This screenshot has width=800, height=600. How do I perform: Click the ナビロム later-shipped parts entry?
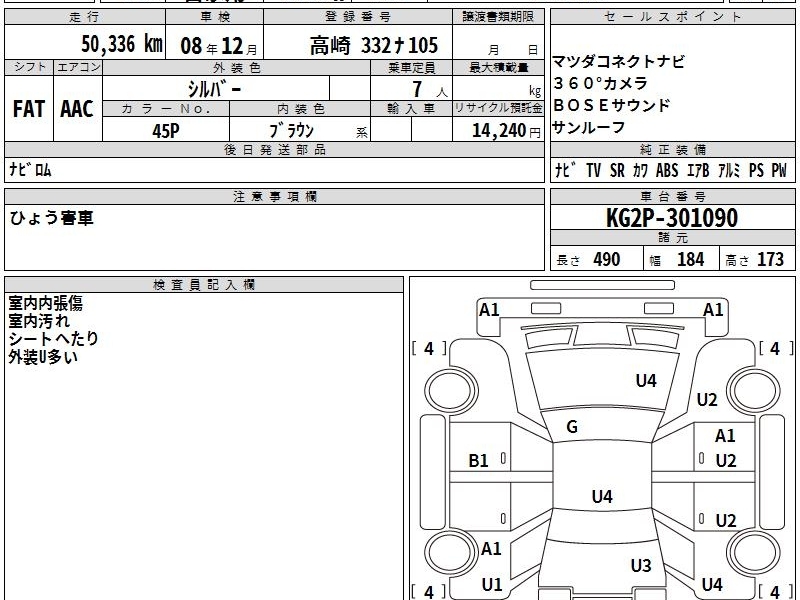(x=31, y=170)
